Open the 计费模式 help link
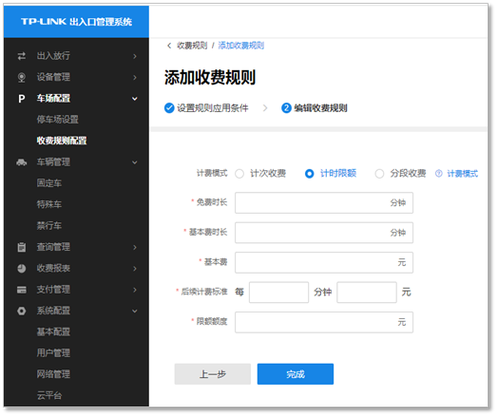This screenshot has width=497, height=416. point(462,174)
